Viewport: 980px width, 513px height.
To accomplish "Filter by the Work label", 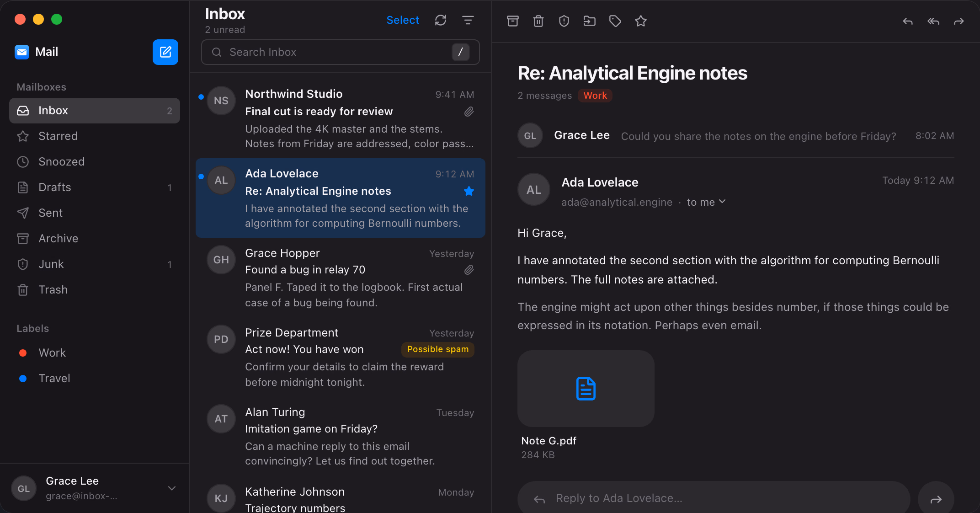I will click(95, 353).
